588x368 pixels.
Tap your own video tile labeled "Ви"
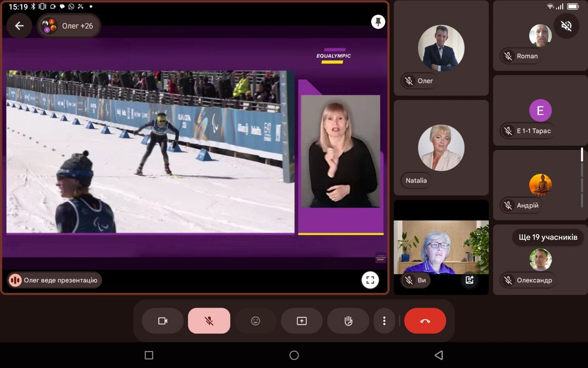click(441, 247)
